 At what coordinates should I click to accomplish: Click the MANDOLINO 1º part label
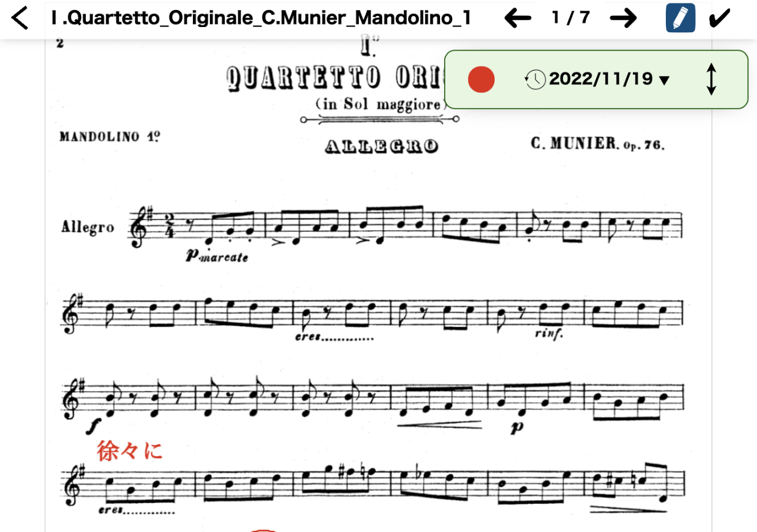coord(110,137)
